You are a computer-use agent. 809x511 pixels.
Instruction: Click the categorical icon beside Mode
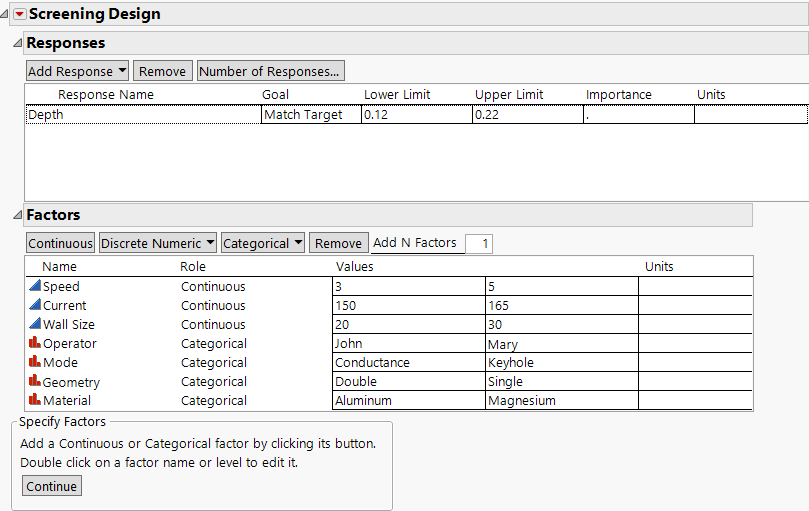(x=35, y=363)
